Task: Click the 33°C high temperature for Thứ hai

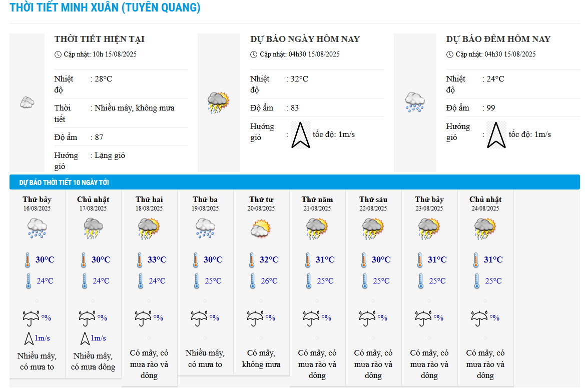Action: [x=157, y=260]
